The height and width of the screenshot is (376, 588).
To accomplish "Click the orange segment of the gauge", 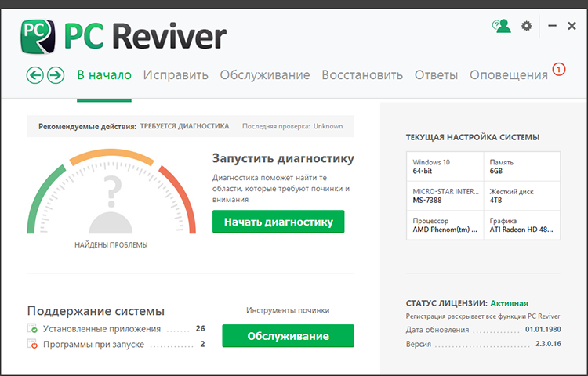I will click(112, 154).
